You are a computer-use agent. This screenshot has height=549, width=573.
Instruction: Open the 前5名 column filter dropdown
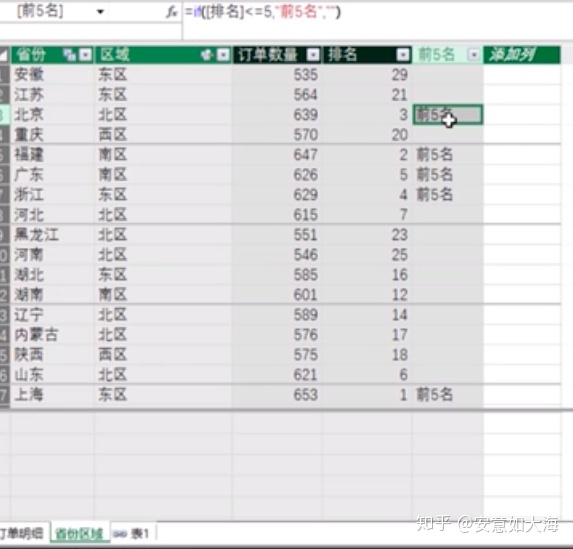click(x=474, y=55)
